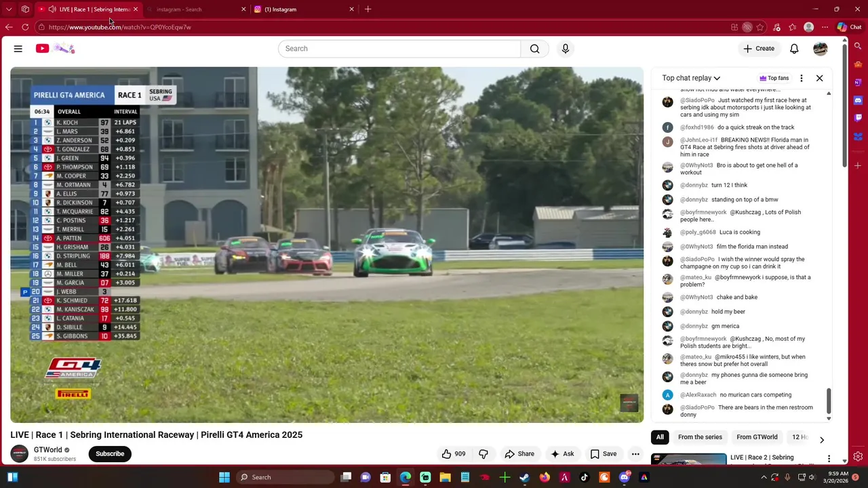
Task: Open browser profile icon in toolbar
Action: (808, 27)
